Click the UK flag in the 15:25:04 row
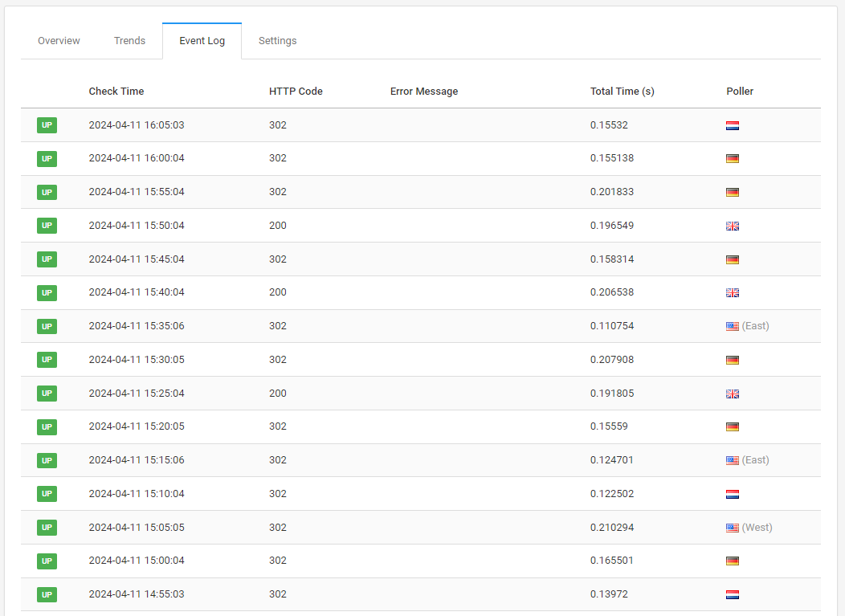845x616 pixels. [x=732, y=394]
